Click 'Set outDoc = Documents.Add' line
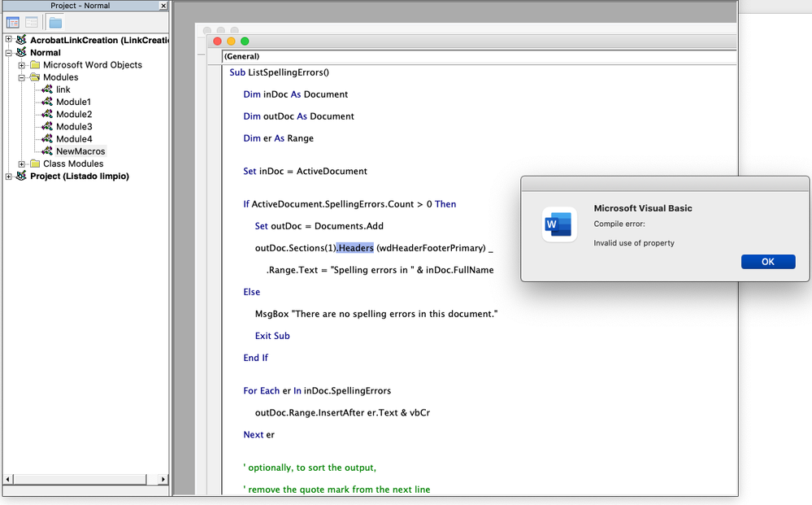This screenshot has height=505, width=812. click(319, 226)
